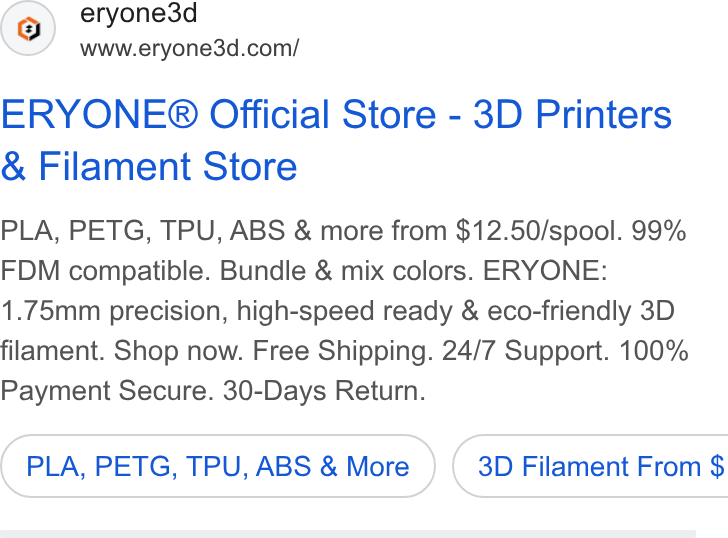The height and width of the screenshot is (538, 728).
Task: Click the orange Eryone hexagon favicon
Action: tap(29, 29)
